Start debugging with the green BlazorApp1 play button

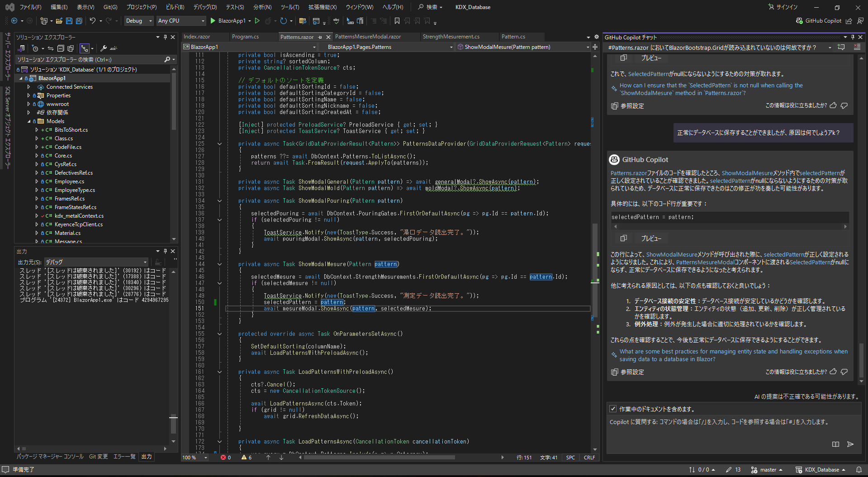point(213,21)
